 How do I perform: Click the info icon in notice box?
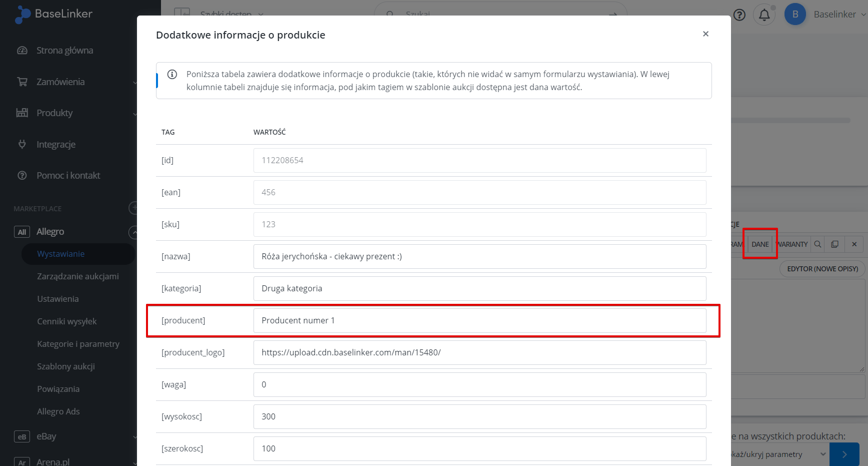coord(172,75)
